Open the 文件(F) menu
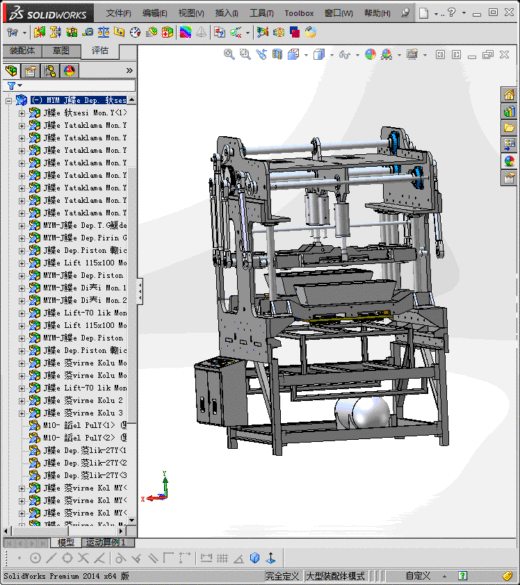This screenshot has height=585, width=520. point(119,13)
